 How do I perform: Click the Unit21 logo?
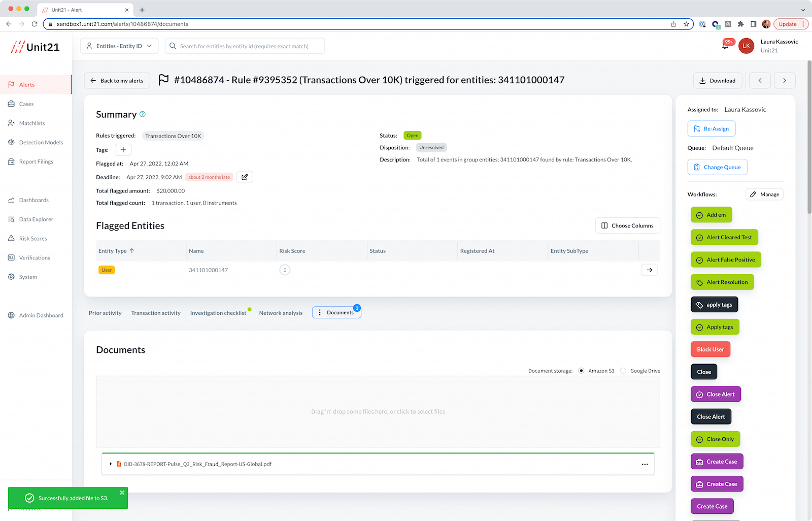[x=36, y=47]
